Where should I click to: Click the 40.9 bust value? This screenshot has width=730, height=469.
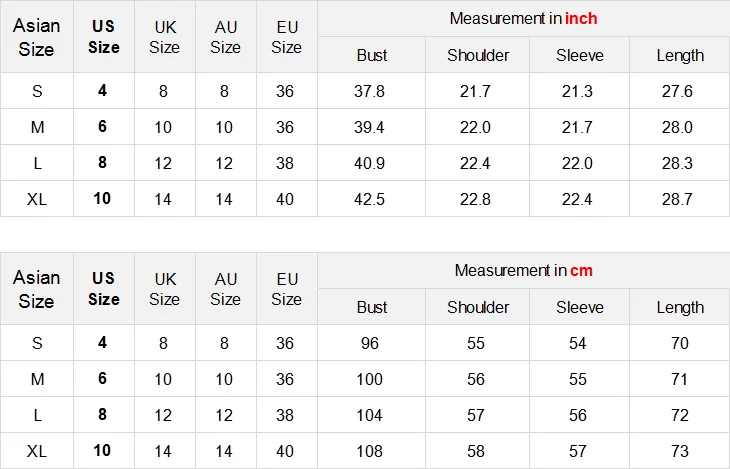(x=371, y=163)
